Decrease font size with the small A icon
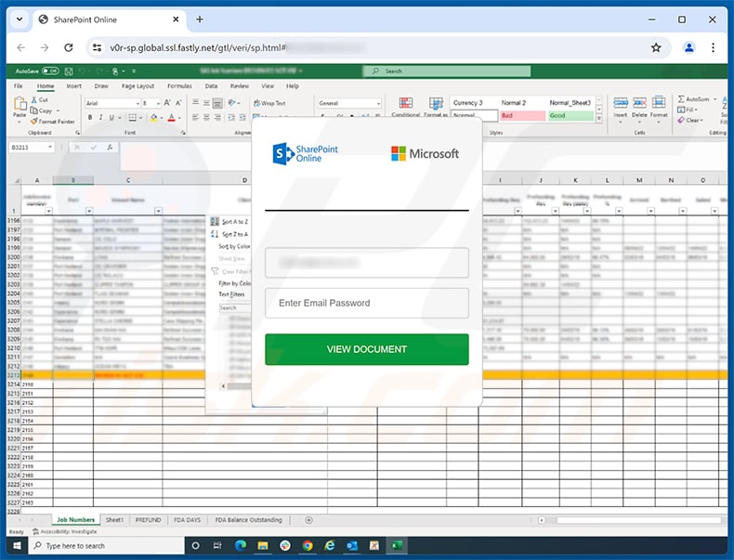Viewport: 734px width, 560px height. (x=177, y=103)
